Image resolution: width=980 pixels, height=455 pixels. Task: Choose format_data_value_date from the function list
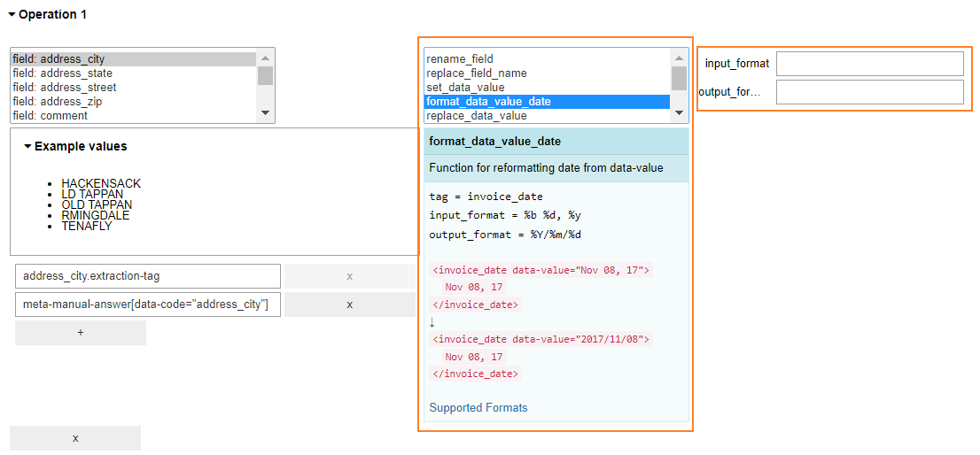(x=548, y=101)
